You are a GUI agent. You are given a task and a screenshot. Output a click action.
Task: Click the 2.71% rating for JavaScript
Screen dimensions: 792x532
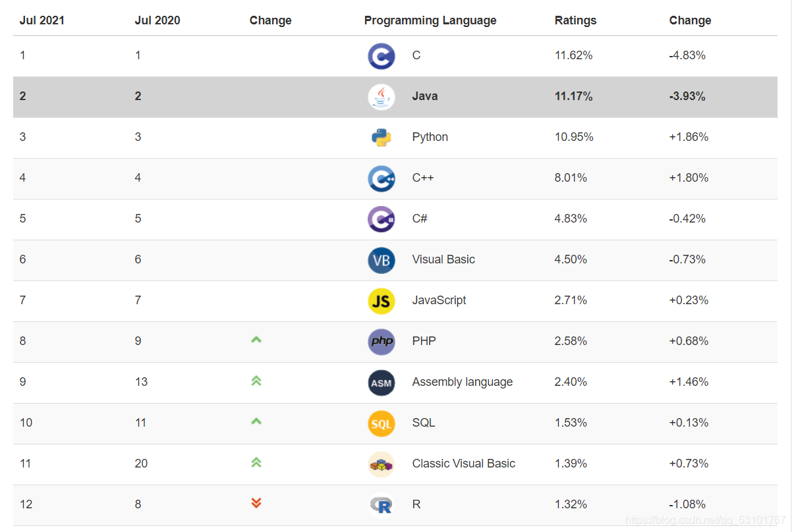tap(571, 300)
